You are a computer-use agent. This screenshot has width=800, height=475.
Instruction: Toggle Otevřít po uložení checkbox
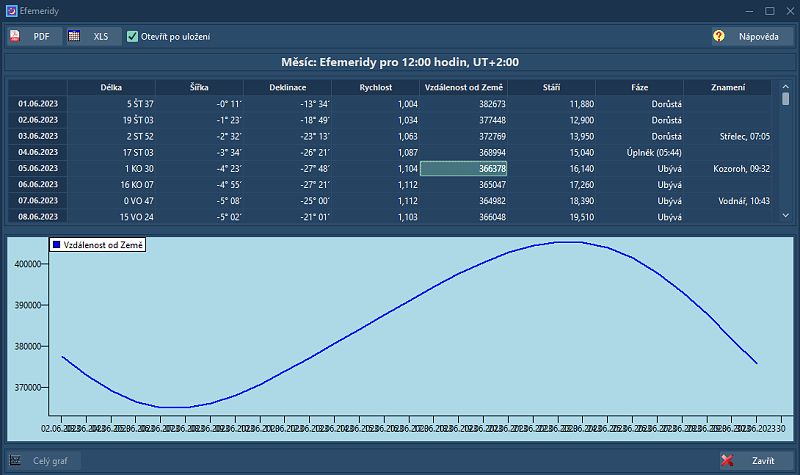[132, 36]
